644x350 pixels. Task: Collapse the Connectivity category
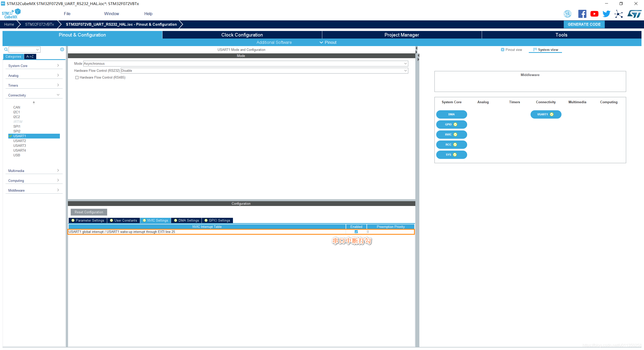[x=34, y=95]
